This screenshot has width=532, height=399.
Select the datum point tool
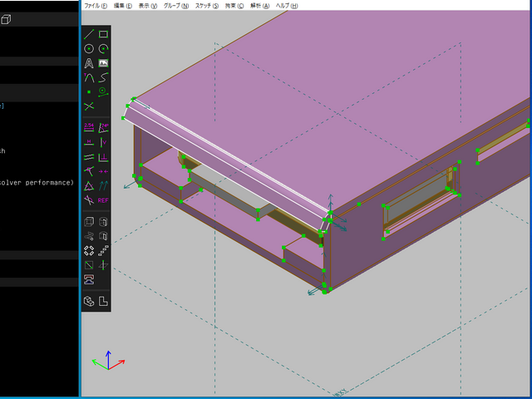coord(89,91)
